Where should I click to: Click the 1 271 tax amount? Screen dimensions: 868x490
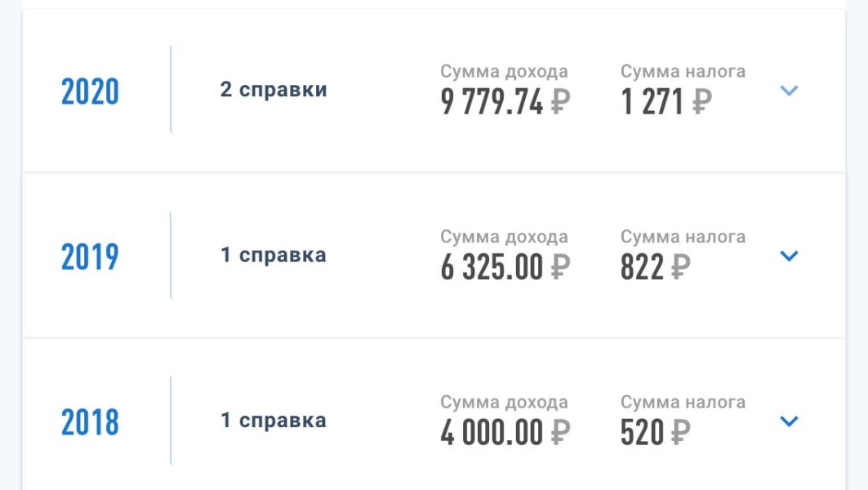[x=652, y=103]
